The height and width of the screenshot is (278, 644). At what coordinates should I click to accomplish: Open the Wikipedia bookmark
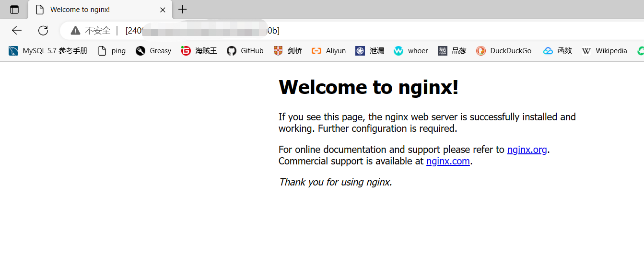[x=604, y=51]
